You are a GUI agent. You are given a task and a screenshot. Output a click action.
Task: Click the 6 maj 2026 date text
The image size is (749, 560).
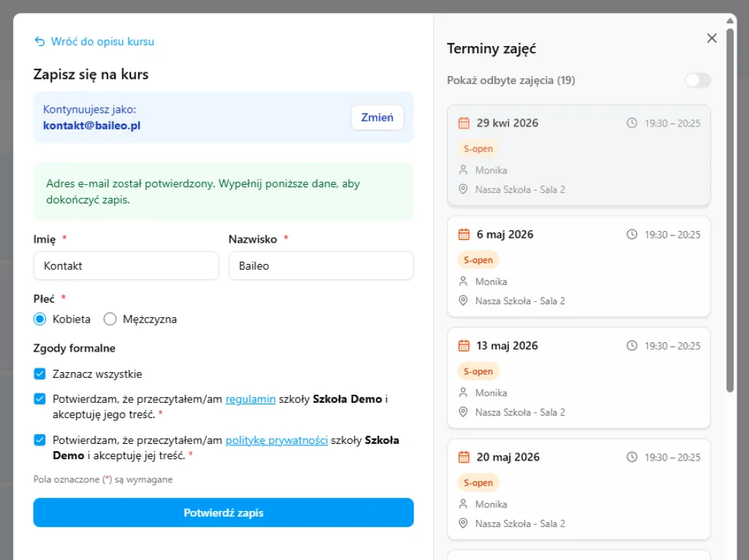505,235
